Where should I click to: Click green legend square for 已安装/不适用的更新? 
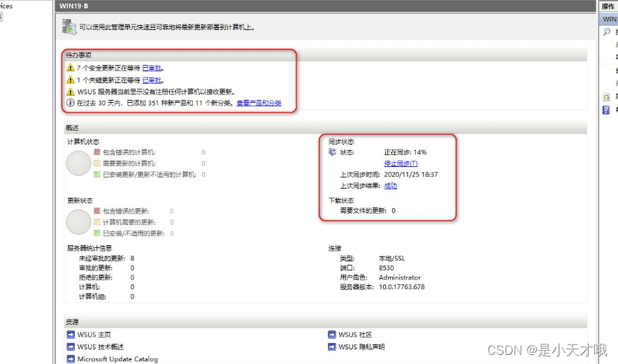click(x=97, y=233)
